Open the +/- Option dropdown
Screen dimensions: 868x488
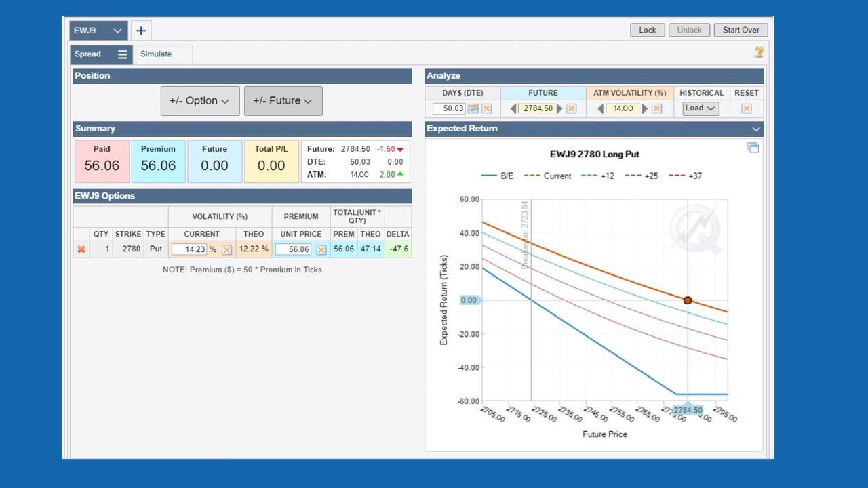coord(200,101)
